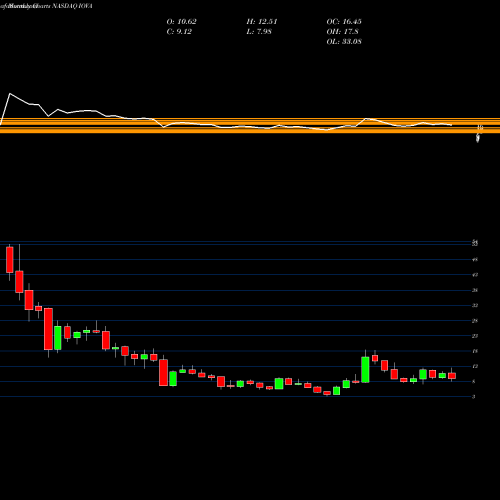This screenshot has width=500, height=500.
Task: Click the 8 price axis label
Action: (x=474, y=382)
